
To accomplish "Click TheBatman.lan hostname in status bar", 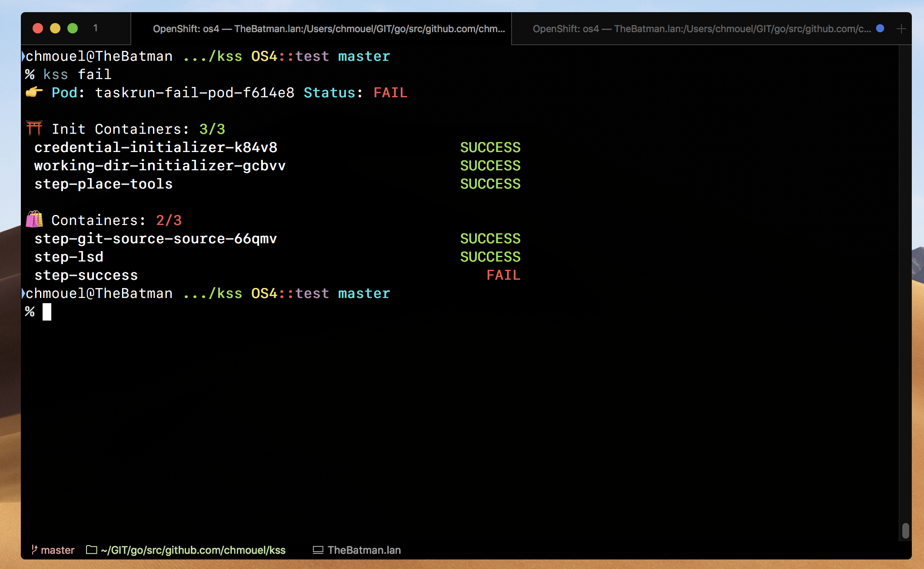I will click(364, 550).
